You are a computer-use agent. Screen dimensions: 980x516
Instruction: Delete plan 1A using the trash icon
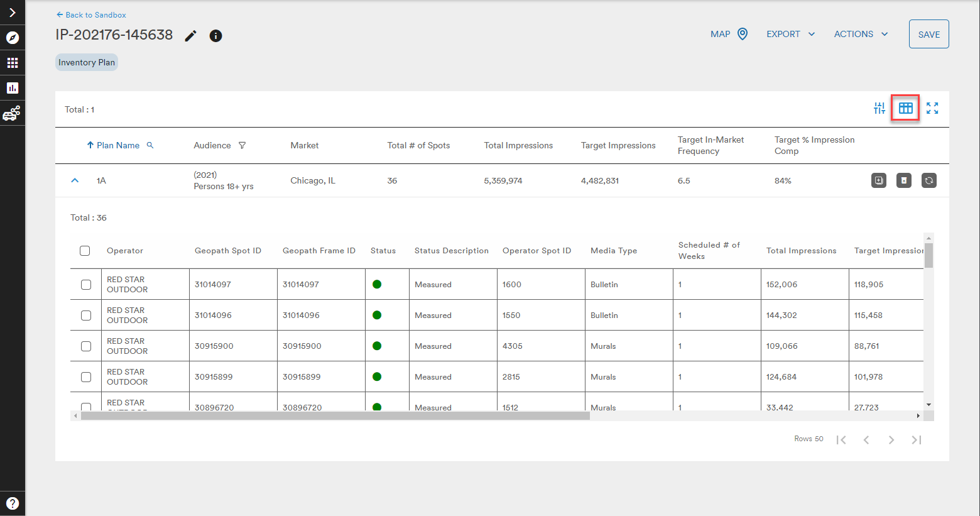pyautogui.click(x=903, y=180)
